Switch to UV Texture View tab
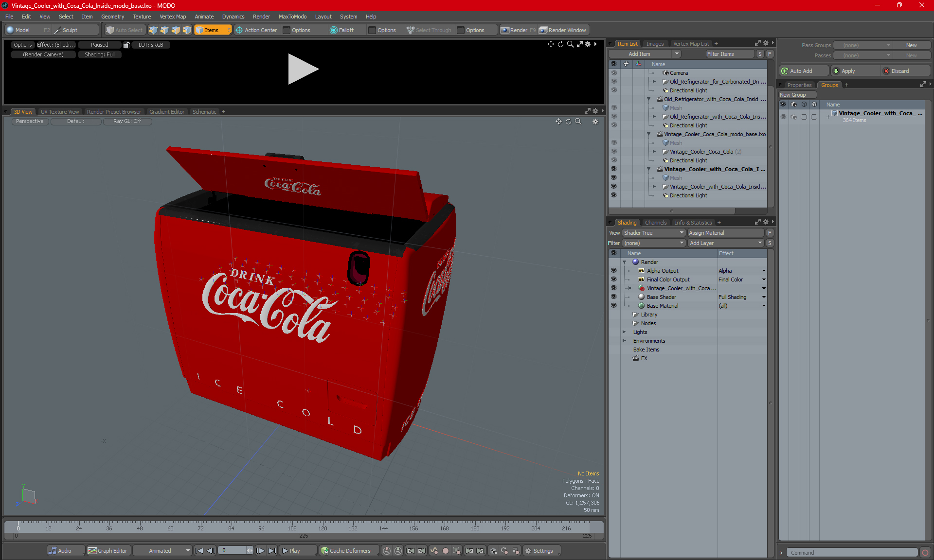The height and width of the screenshot is (560, 934). (60, 112)
